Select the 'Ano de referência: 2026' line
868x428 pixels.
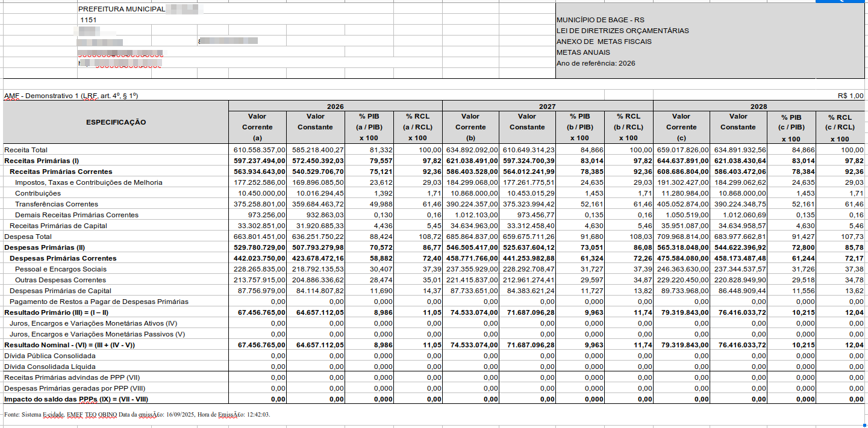coord(596,63)
